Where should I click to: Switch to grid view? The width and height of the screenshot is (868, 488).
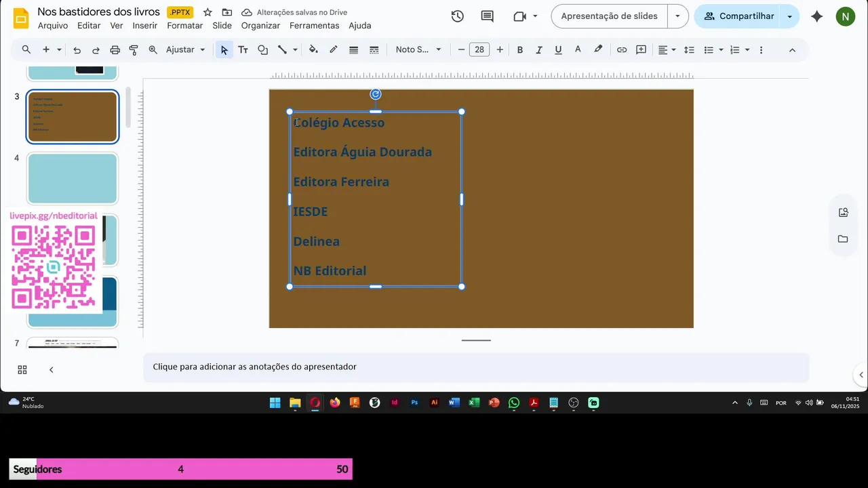click(x=22, y=369)
